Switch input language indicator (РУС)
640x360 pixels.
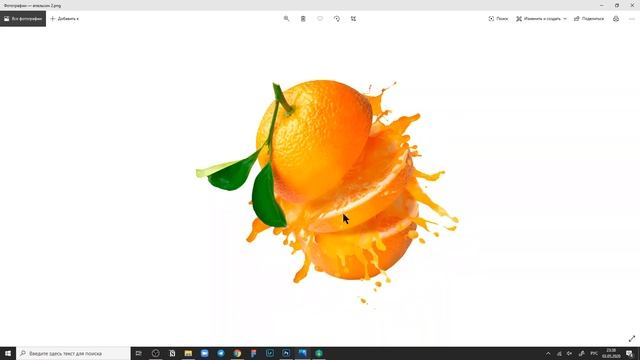point(594,353)
